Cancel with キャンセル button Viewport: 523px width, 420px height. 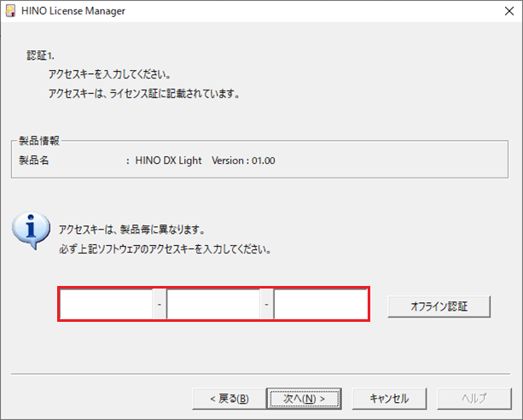389,399
